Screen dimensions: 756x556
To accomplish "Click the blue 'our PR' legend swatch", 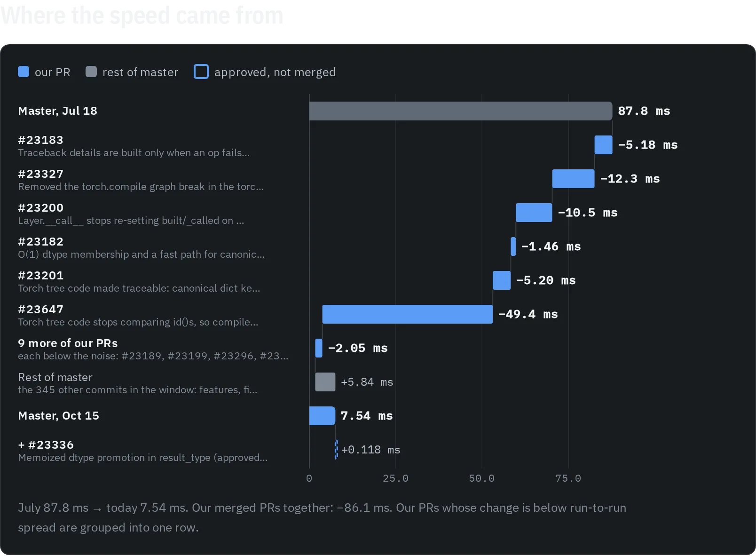I will point(24,71).
